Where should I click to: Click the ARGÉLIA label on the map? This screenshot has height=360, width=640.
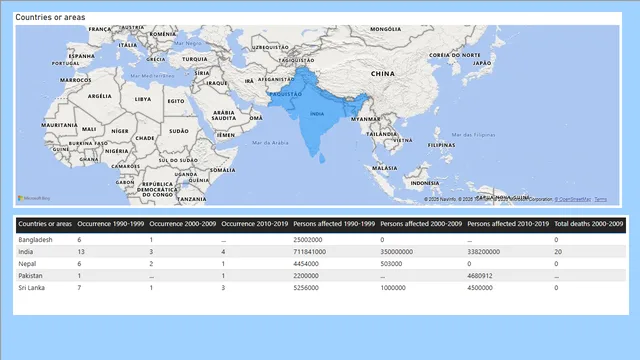pyautogui.click(x=100, y=96)
